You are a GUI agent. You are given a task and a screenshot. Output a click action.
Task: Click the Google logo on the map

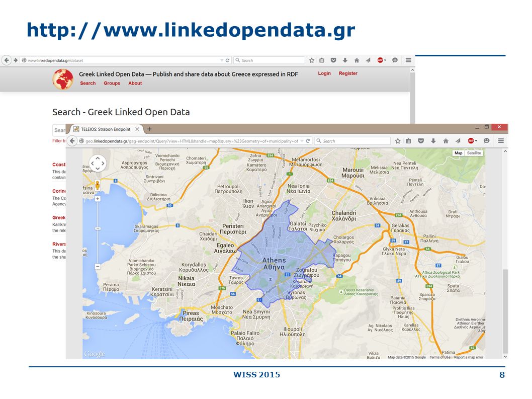(x=95, y=354)
